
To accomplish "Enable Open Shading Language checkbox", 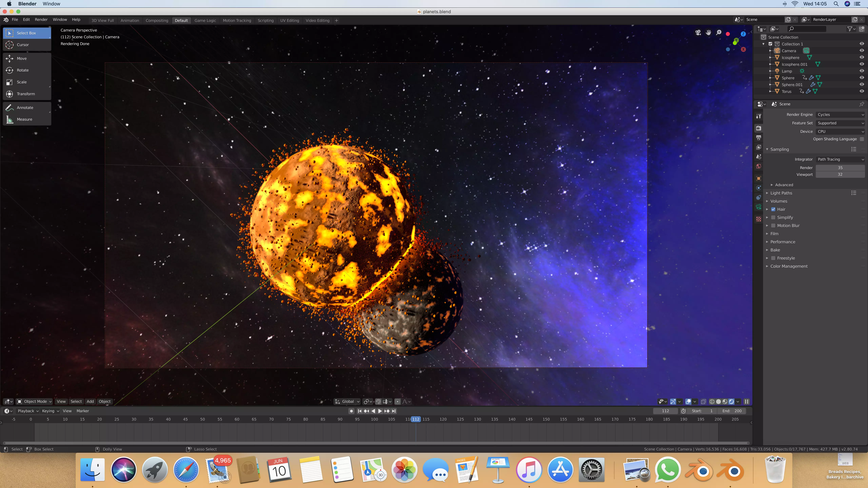I will [862, 139].
